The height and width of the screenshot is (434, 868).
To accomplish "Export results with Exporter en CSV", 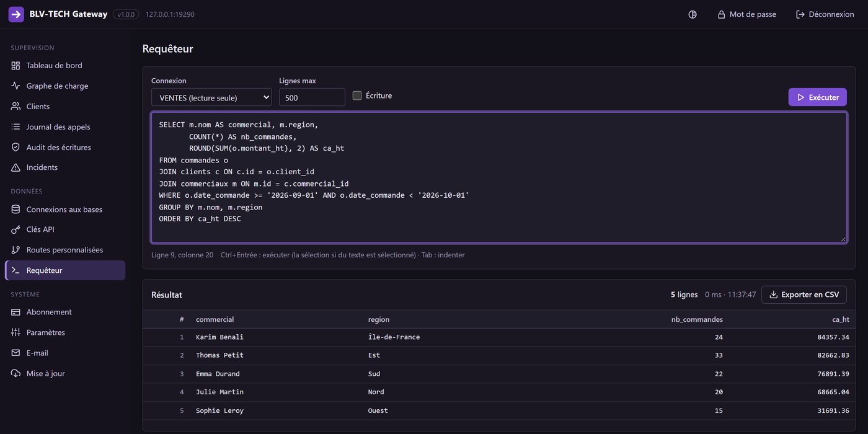I will tap(804, 294).
